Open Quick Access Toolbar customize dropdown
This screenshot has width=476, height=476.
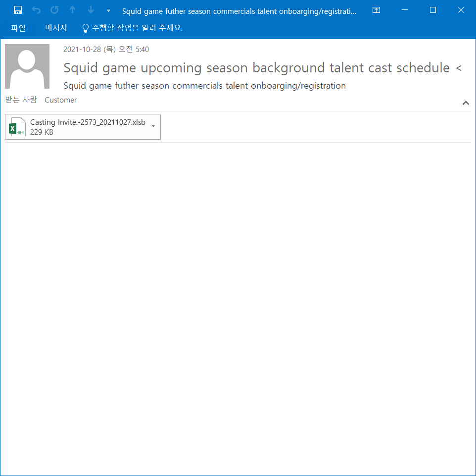[x=109, y=10]
